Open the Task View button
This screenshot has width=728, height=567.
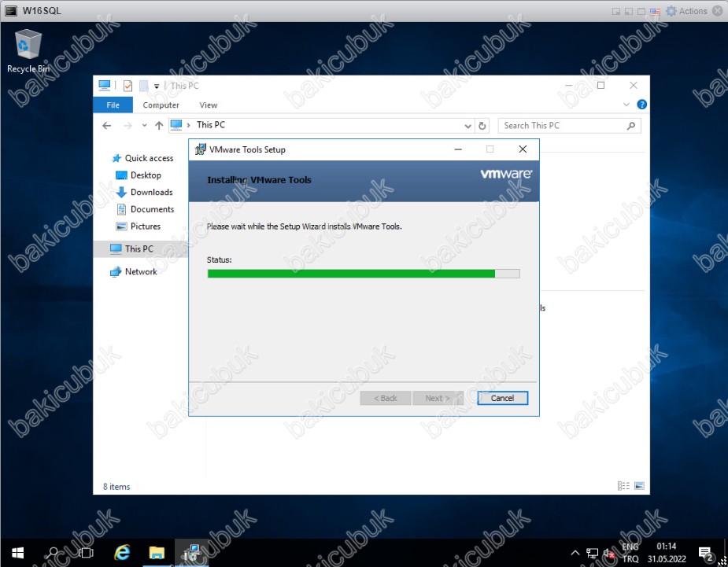[86, 553]
